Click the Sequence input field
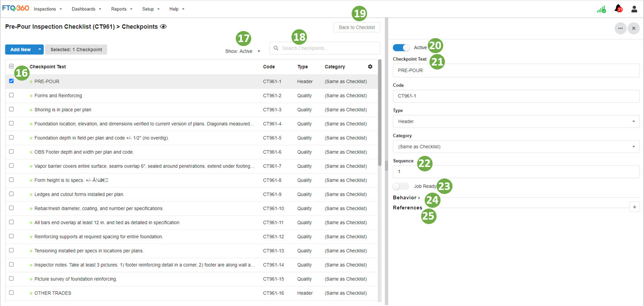 (515, 171)
